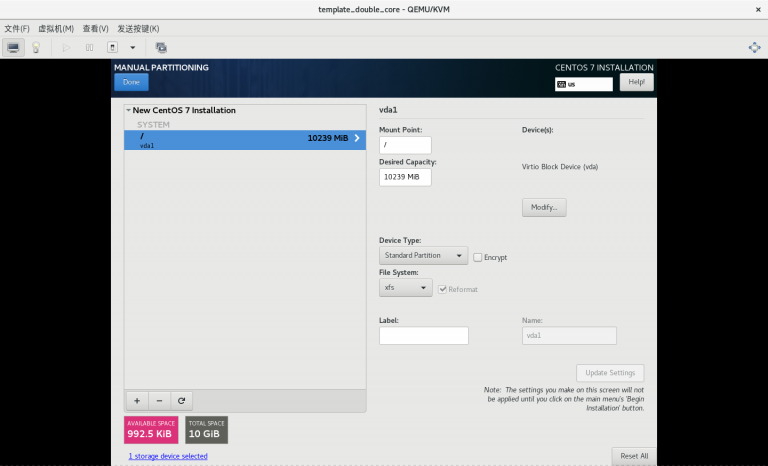Collapse the New CentOS 7 Installation section
This screenshot has height=466, width=768.
pyautogui.click(x=128, y=110)
